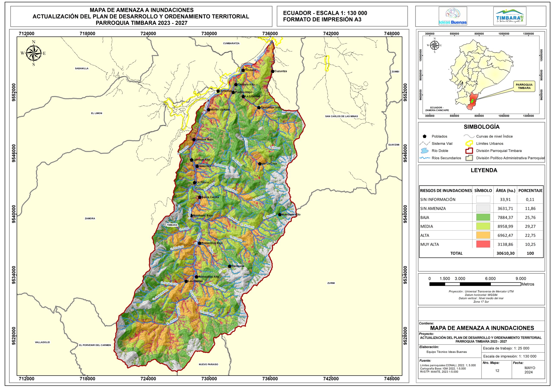The image size is (554, 392).
Task: Click the Sistema Vial dashed line symbol
Action: [425, 143]
